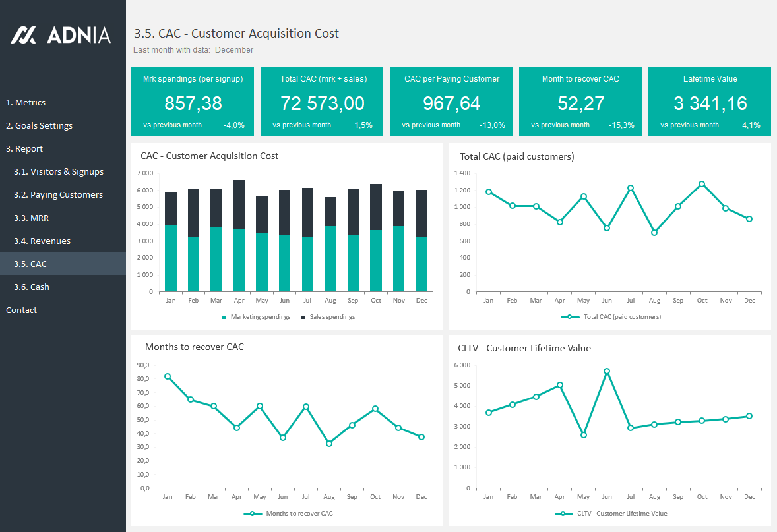Click the Contact link in the sidebar
The height and width of the screenshot is (532, 777).
pos(21,310)
